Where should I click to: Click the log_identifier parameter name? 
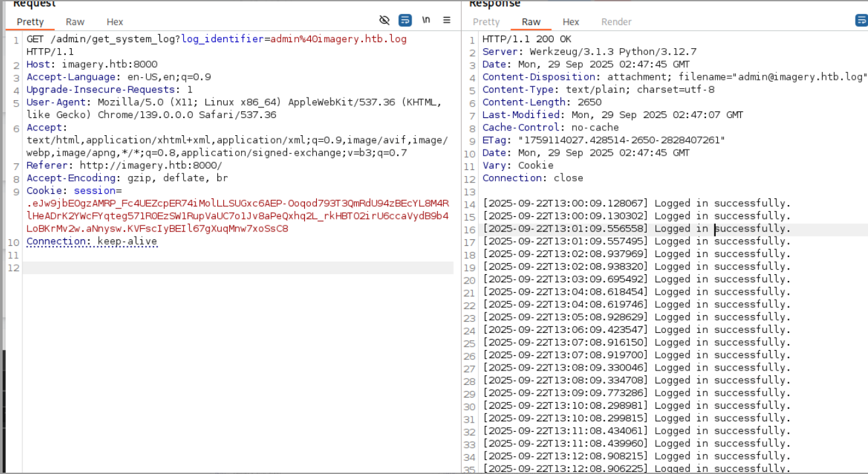(222, 39)
